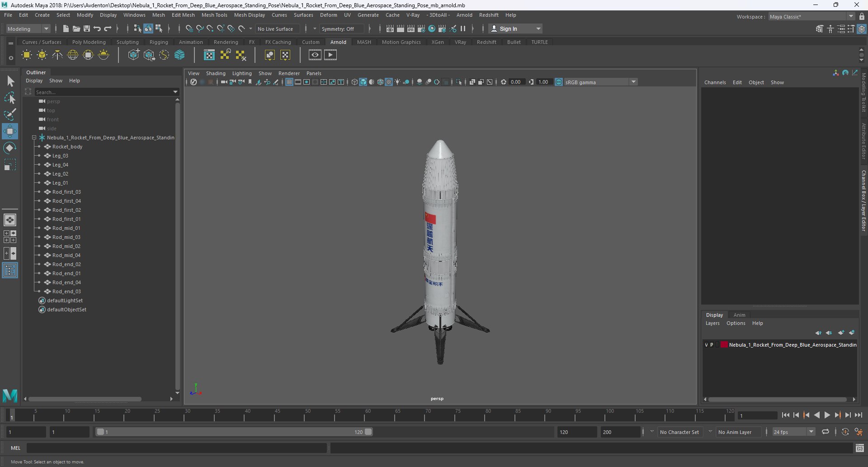Select the Move tool in the toolbox
This screenshot has height=467, width=868.
[x=9, y=131]
